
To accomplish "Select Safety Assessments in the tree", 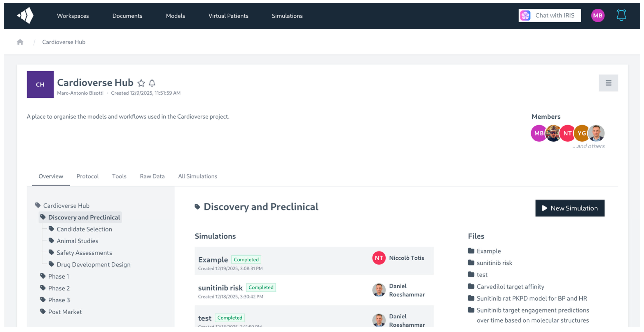I will point(80,253).
